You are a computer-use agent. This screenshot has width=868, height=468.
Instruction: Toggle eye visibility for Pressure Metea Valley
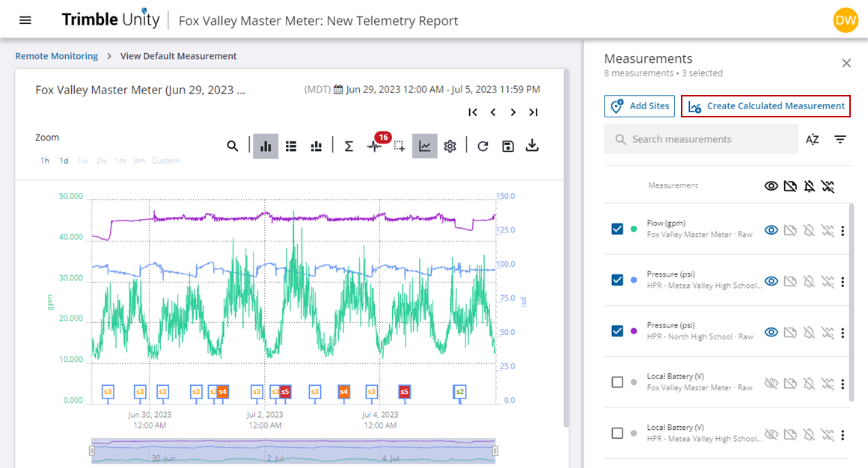(x=771, y=281)
